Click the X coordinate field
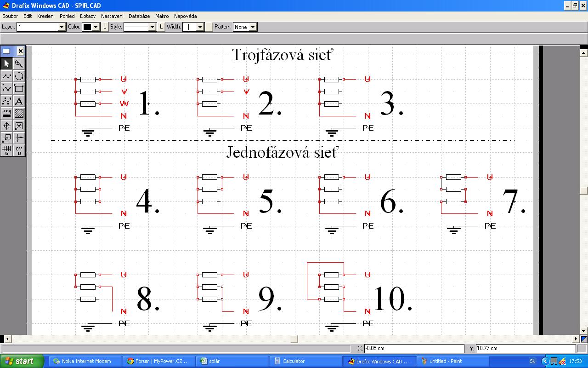Image resolution: width=588 pixels, height=368 pixels. 413,348
